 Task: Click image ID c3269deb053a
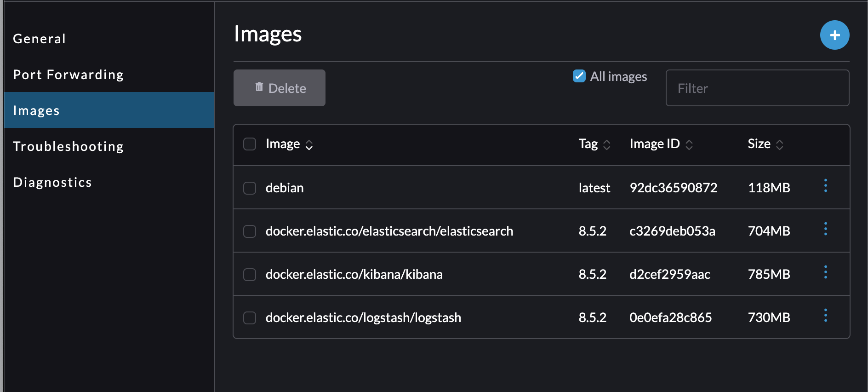673,231
